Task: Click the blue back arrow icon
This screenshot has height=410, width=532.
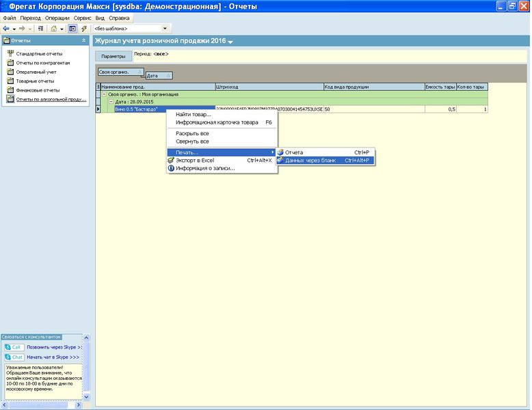Action: pyautogui.click(x=6, y=29)
